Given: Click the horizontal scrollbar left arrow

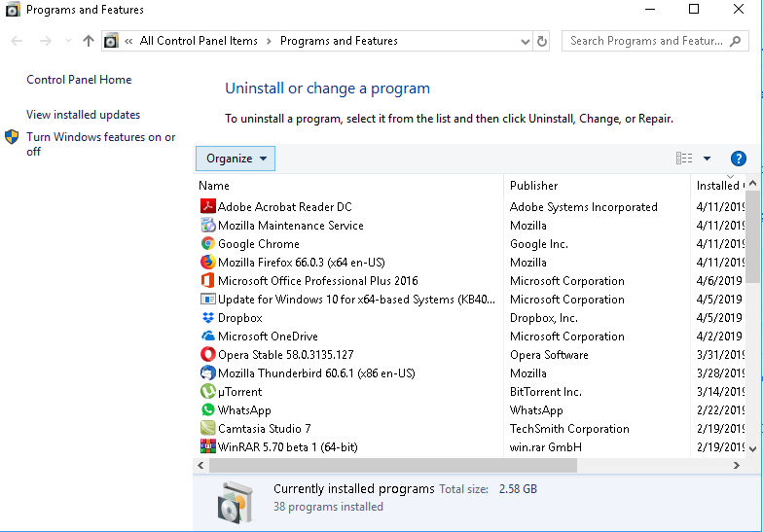Looking at the screenshot, I should click(200, 465).
